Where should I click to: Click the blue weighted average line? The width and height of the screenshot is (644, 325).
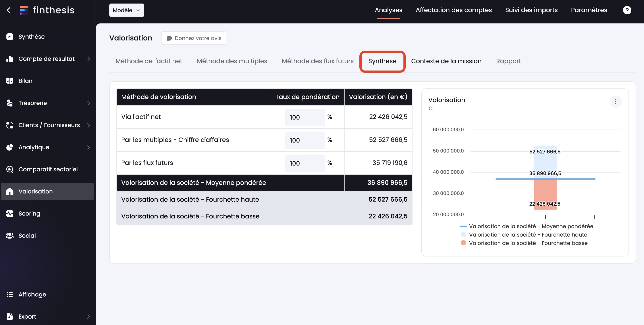[545, 179]
